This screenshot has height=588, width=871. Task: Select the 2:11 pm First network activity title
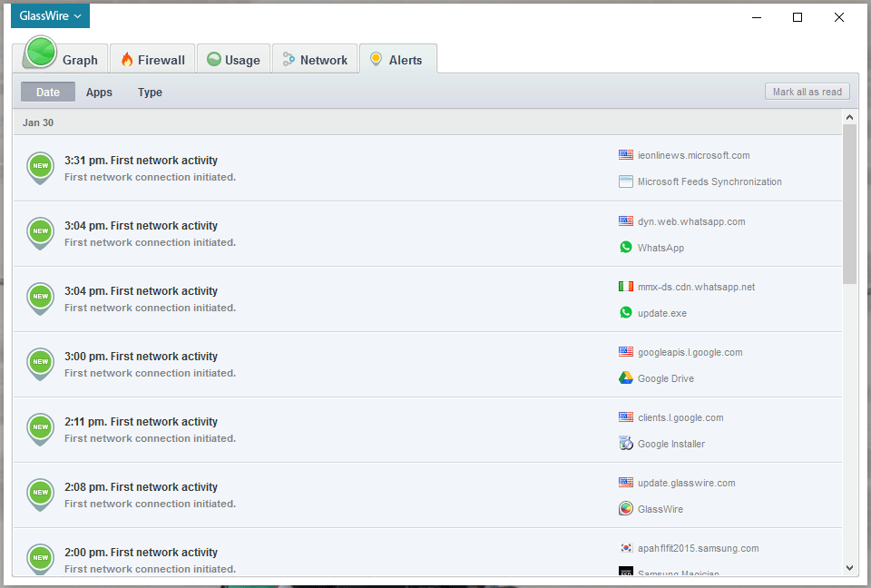coord(141,421)
